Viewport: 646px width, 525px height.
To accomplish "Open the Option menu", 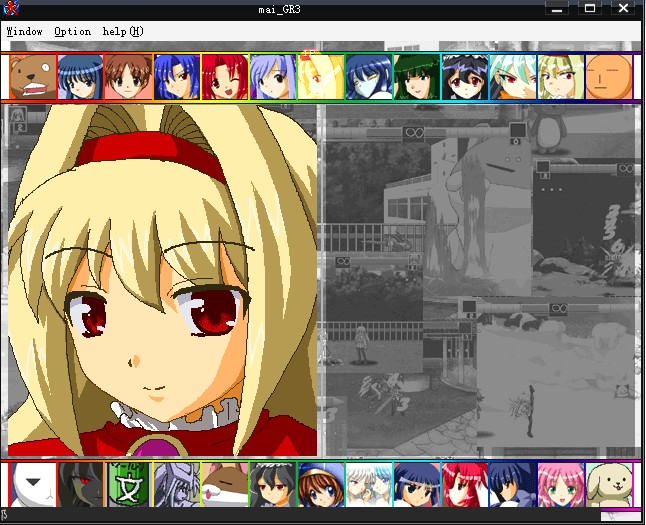I will tap(73, 31).
